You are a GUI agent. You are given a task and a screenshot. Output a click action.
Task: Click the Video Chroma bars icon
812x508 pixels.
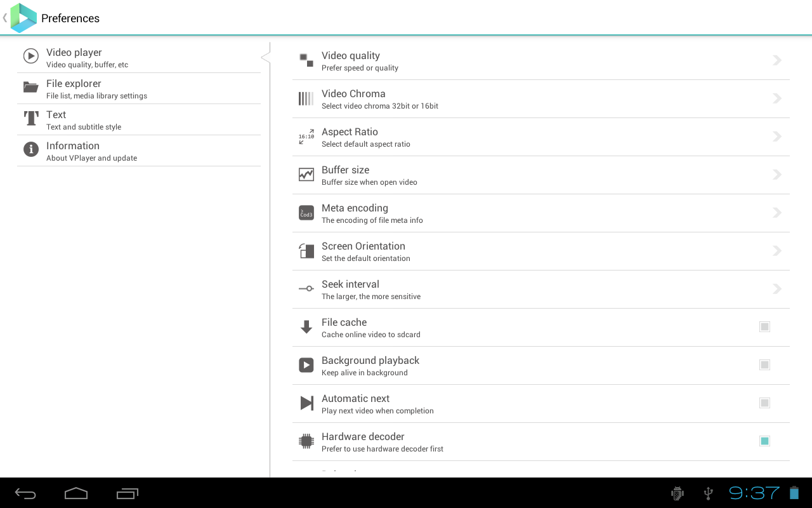pyautogui.click(x=306, y=98)
